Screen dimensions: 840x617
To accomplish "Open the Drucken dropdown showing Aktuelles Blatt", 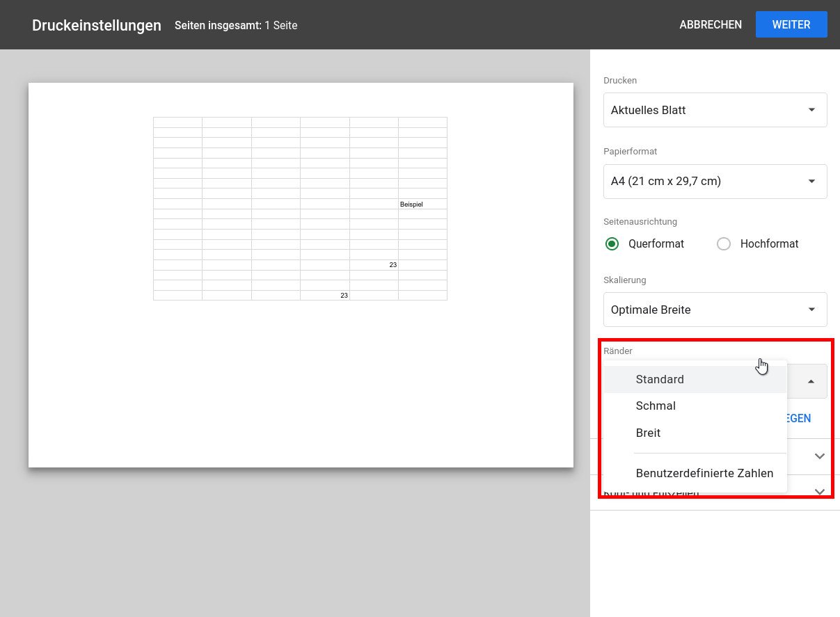I will (715, 110).
